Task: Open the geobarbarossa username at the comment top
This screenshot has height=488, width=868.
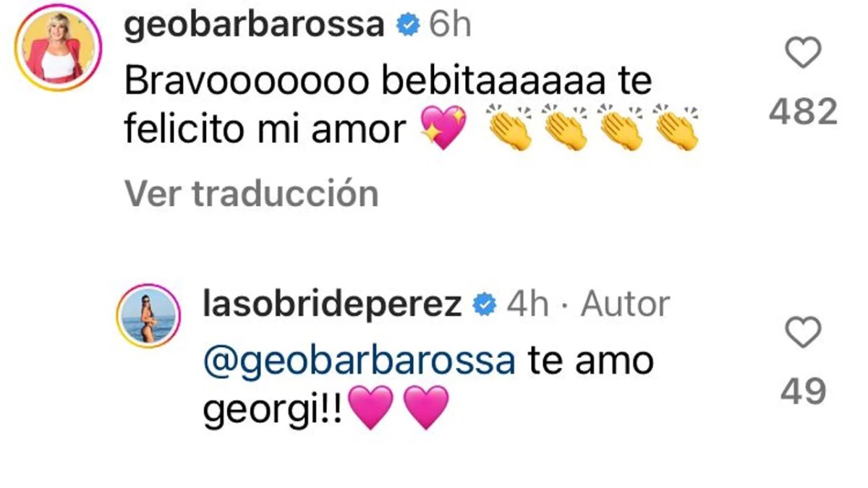Action: point(255,26)
